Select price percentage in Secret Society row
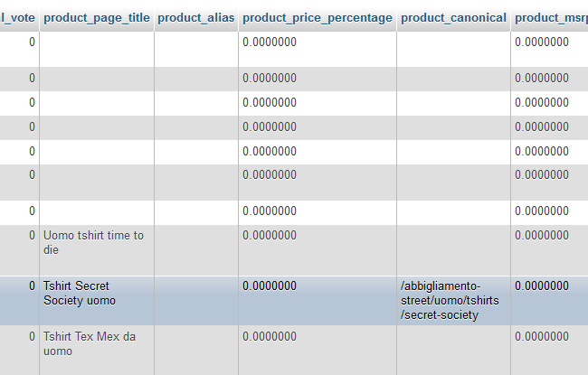The width and height of the screenshot is (588, 375). (270, 286)
